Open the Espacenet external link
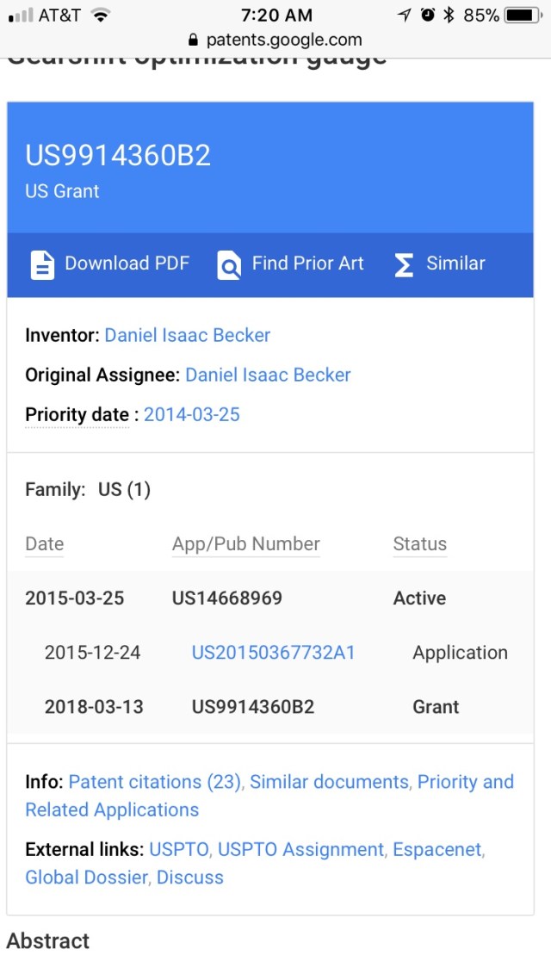Viewport: 551px width, 980px height. [437, 849]
